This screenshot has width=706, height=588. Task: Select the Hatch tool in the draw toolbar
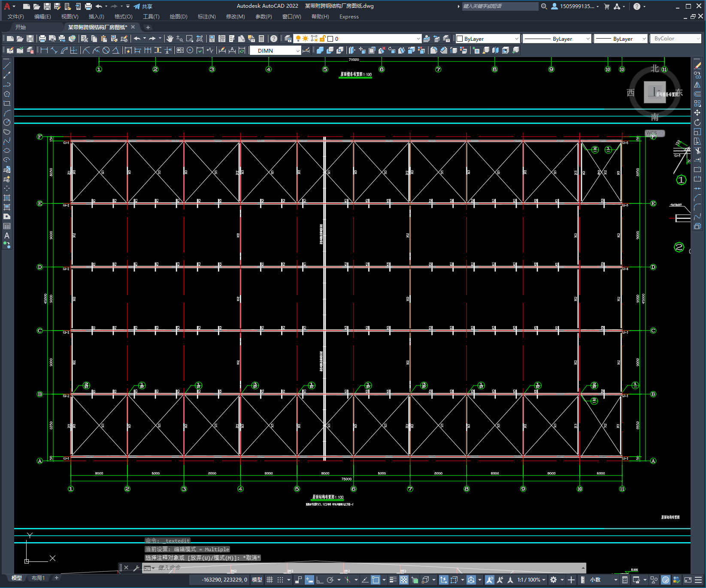coord(7,198)
